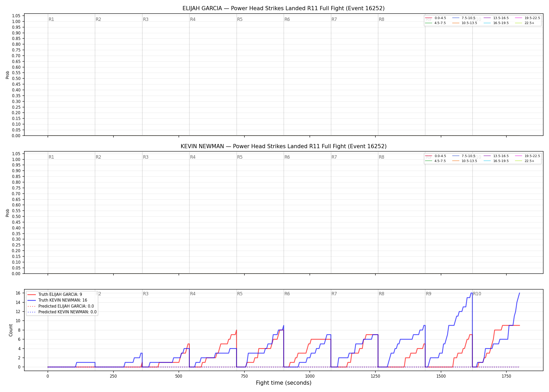
Task: Select 'Truth ELIJAH GARCIA: 9' legend entry
Action: pyautogui.click(x=55, y=295)
